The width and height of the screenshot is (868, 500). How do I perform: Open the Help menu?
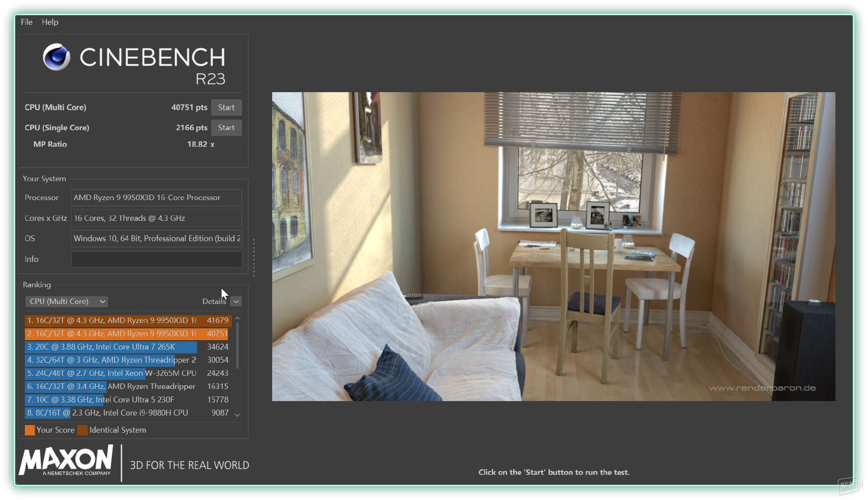click(x=50, y=22)
